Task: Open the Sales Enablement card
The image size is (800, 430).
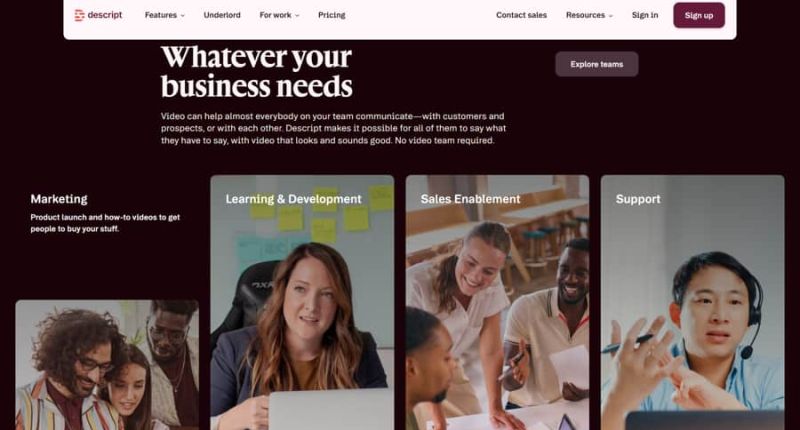Action: 497,302
